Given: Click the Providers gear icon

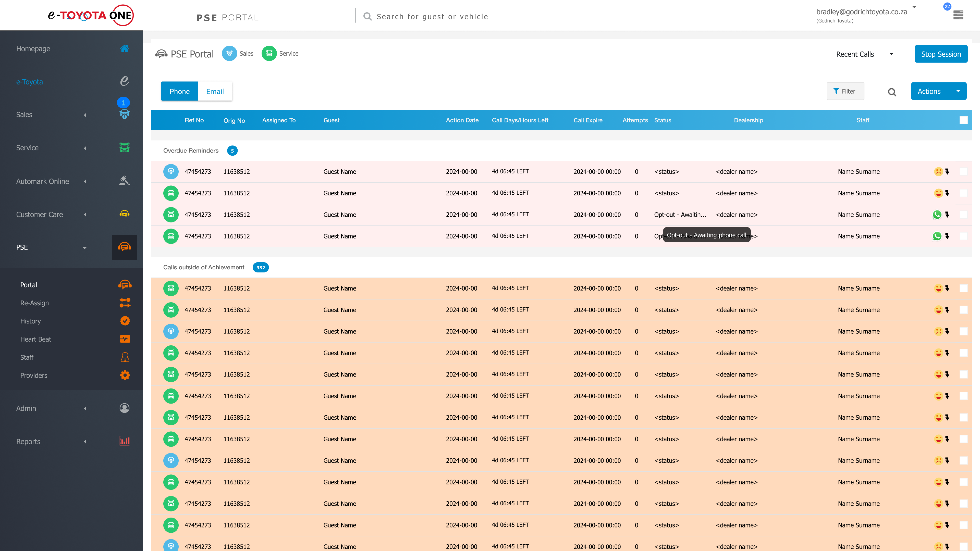Looking at the screenshot, I should (x=125, y=375).
